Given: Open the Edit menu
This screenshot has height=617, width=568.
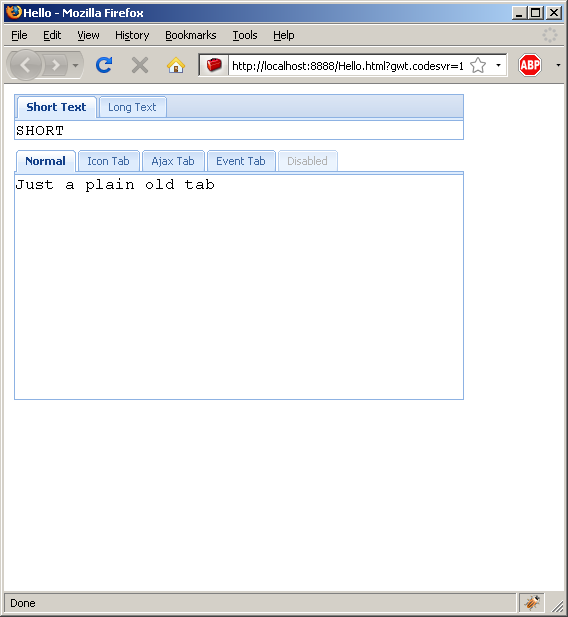Looking at the screenshot, I should coord(52,35).
